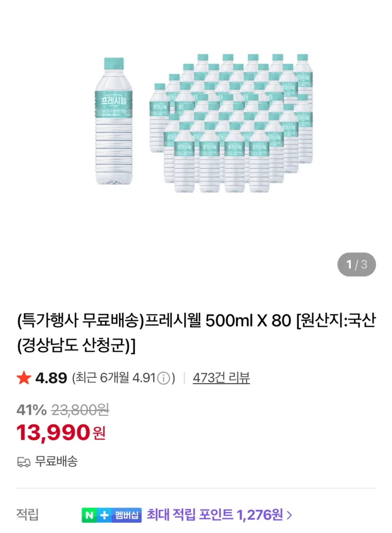
Task: Click the red star rating icon
Action: 23,378
